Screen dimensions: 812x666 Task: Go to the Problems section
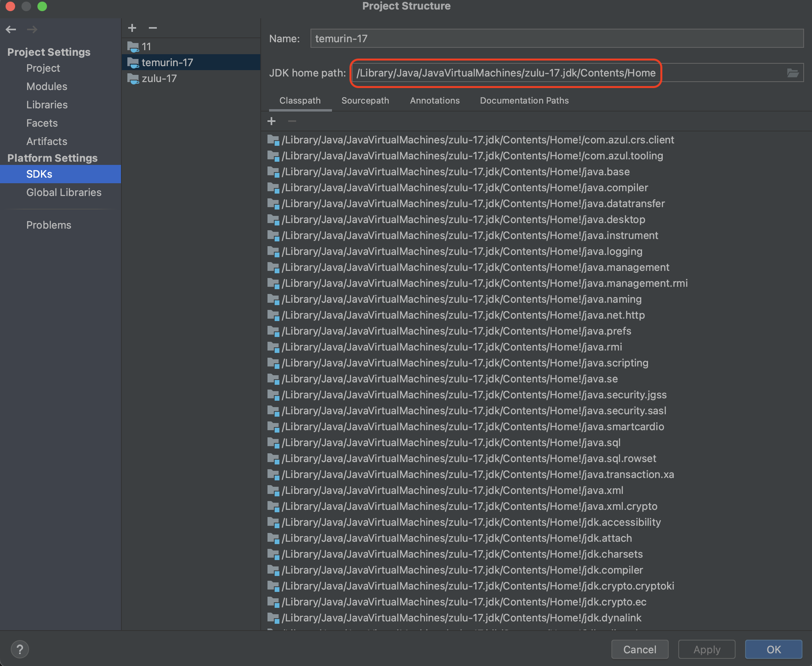(x=49, y=225)
